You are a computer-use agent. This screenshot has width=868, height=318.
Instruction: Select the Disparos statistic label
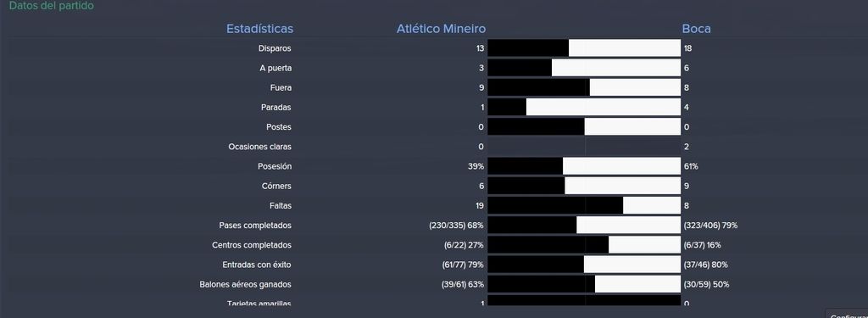(275, 48)
